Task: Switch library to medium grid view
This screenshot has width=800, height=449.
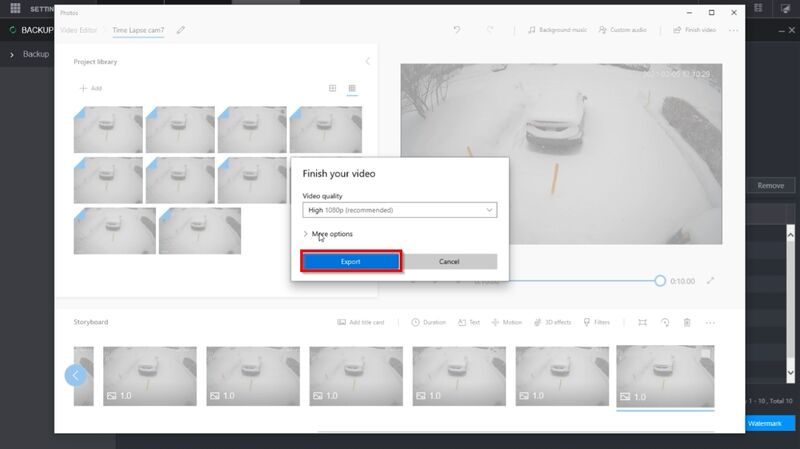Action: pos(332,88)
